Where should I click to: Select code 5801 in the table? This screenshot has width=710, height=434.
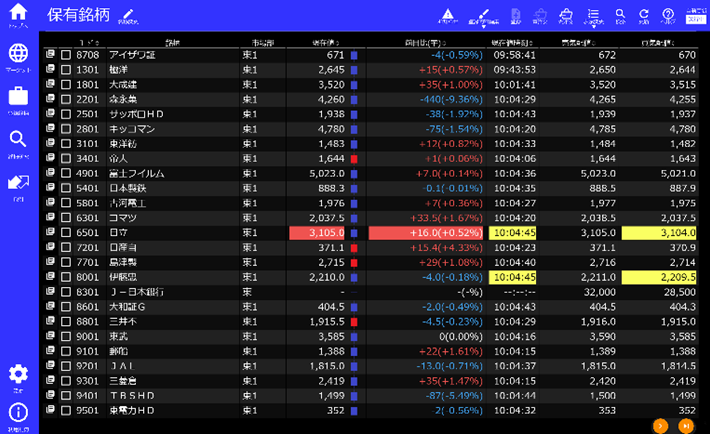pyautogui.click(x=87, y=203)
